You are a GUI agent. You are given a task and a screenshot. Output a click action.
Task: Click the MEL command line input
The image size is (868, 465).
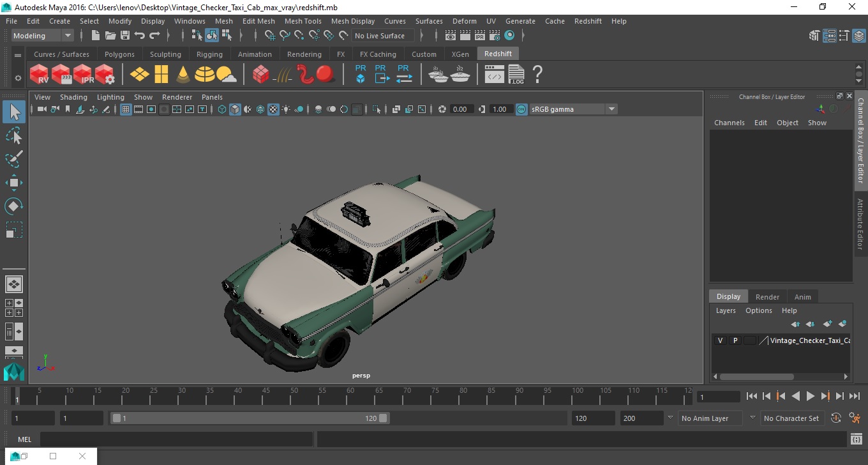pyautogui.click(x=176, y=439)
